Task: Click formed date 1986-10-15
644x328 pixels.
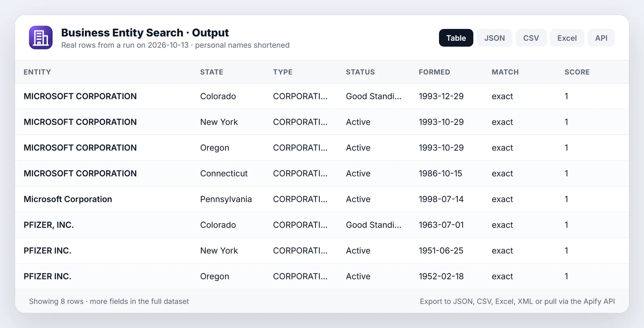Action: 440,173
